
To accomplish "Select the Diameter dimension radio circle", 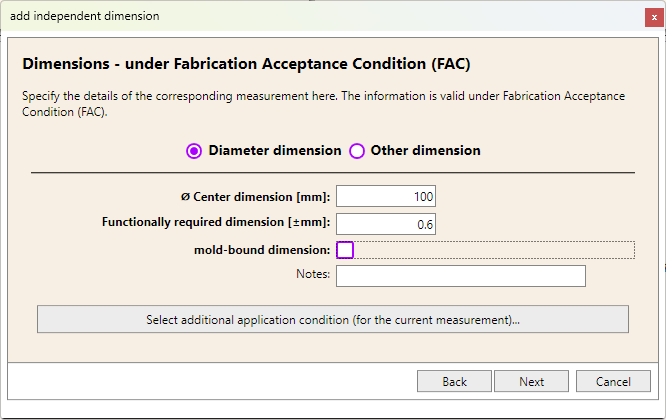I will coord(194,151).
